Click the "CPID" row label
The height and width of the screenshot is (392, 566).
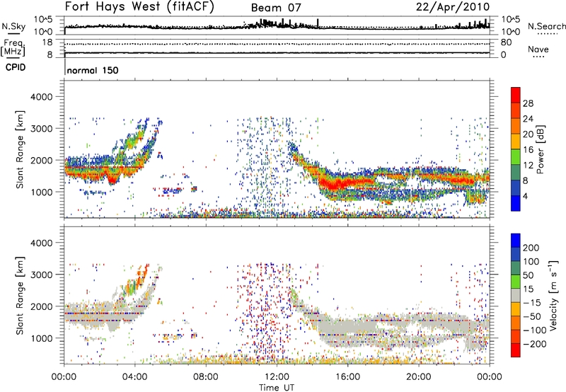[16, 67]
